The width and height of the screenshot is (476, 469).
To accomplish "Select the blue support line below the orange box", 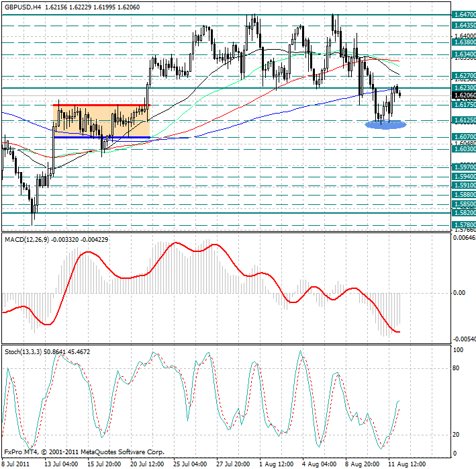I will (101, 137).
